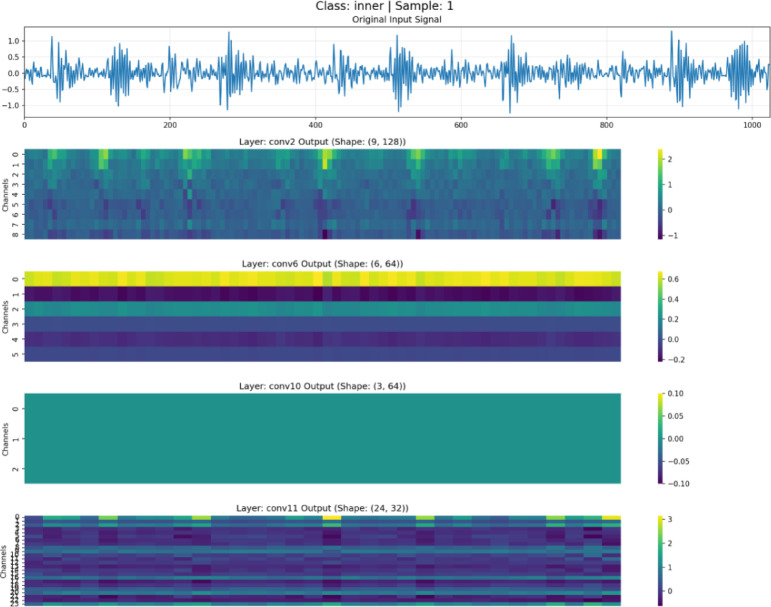
Task: Click the x-axis tick label 600 on signal plot
Action: pos(461,125)
